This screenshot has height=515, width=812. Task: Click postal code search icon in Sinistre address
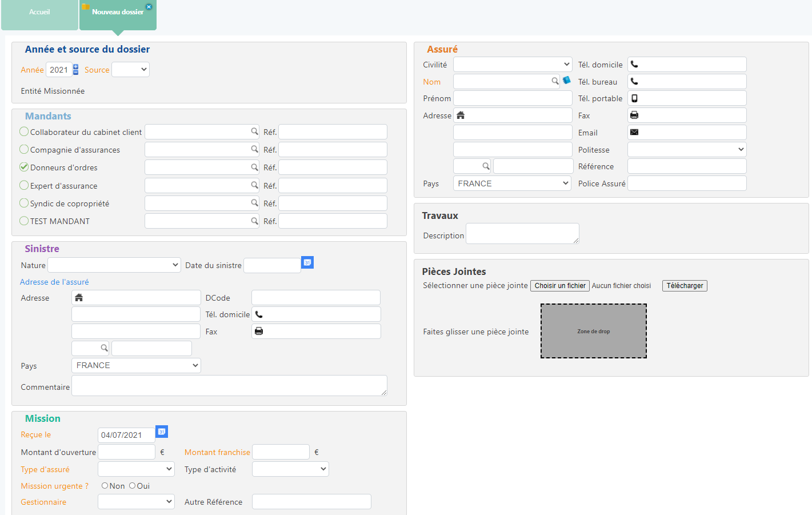tap(104, 348)
